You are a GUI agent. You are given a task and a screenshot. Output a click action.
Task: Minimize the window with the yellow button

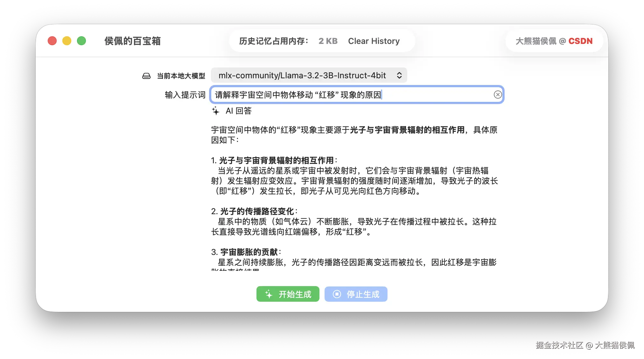pyautogui.click(x=66, y=40)
